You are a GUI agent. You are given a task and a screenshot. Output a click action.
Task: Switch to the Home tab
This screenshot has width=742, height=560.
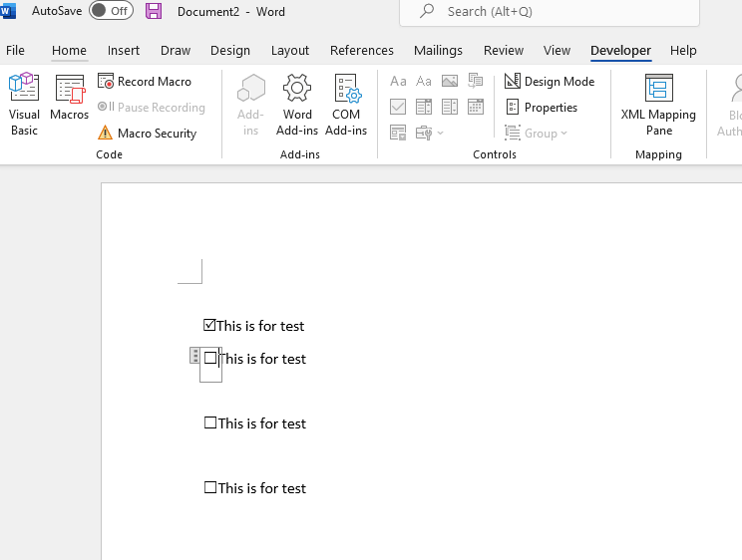point(69,50)
